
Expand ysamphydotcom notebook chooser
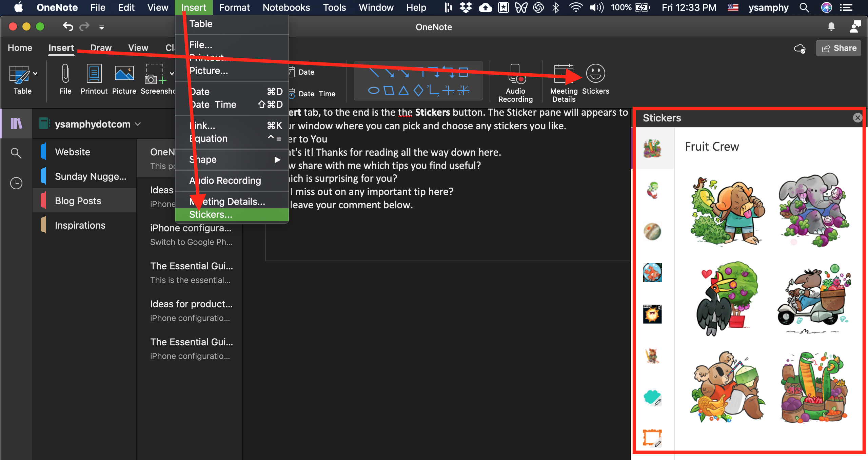[138, 124]
